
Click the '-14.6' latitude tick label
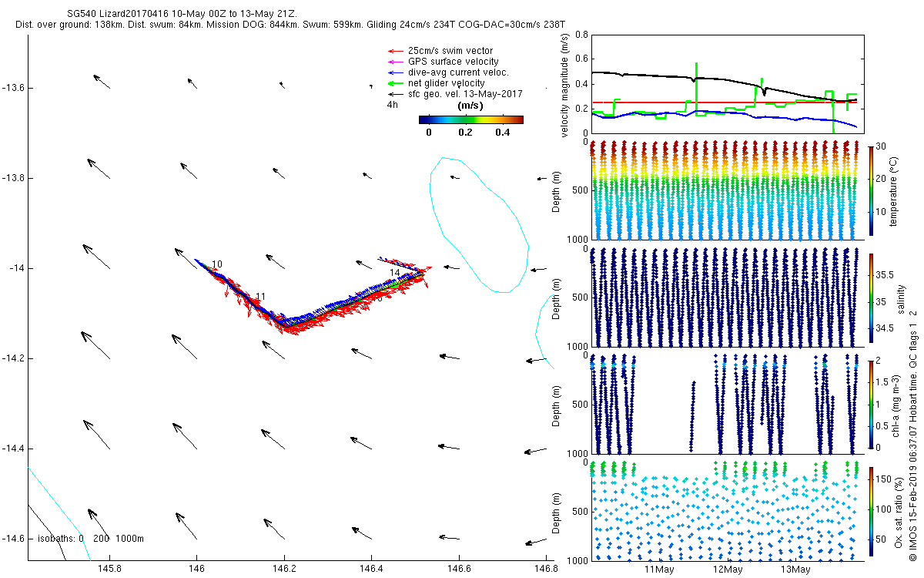tap(13, 539)
